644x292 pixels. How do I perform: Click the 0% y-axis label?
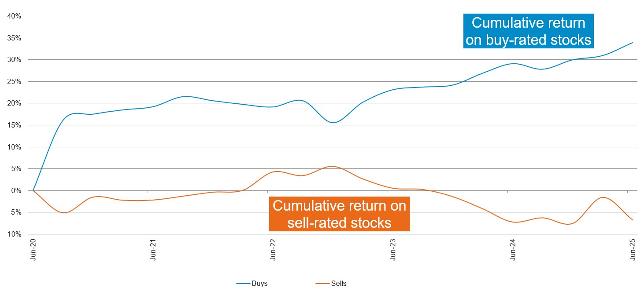click(x=17, y=191)
